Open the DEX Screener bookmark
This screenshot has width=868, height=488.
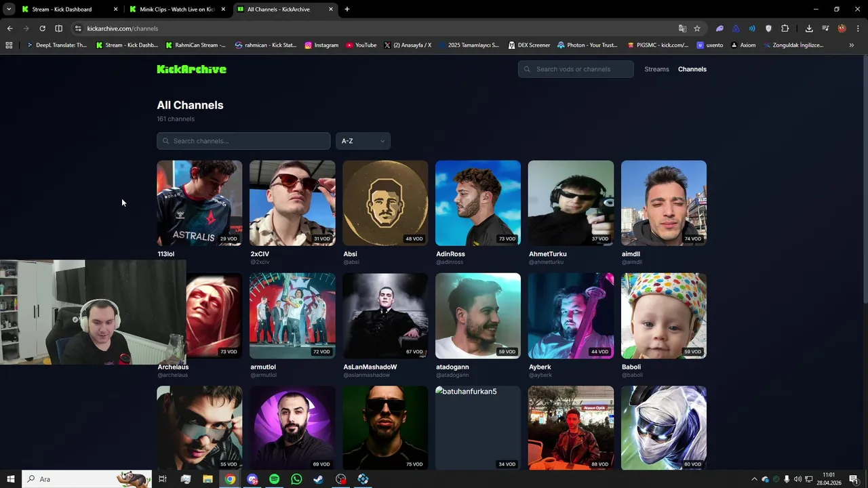(528, 45)
